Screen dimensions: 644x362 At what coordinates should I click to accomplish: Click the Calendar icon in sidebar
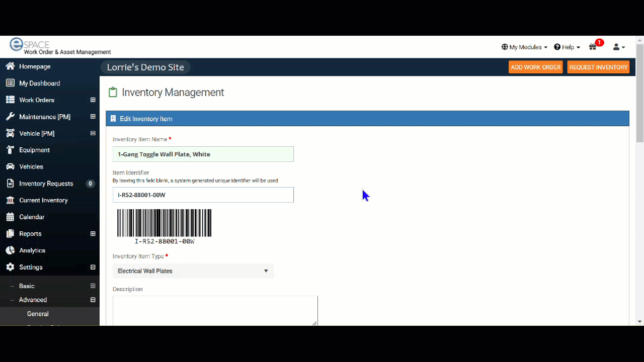10,217
